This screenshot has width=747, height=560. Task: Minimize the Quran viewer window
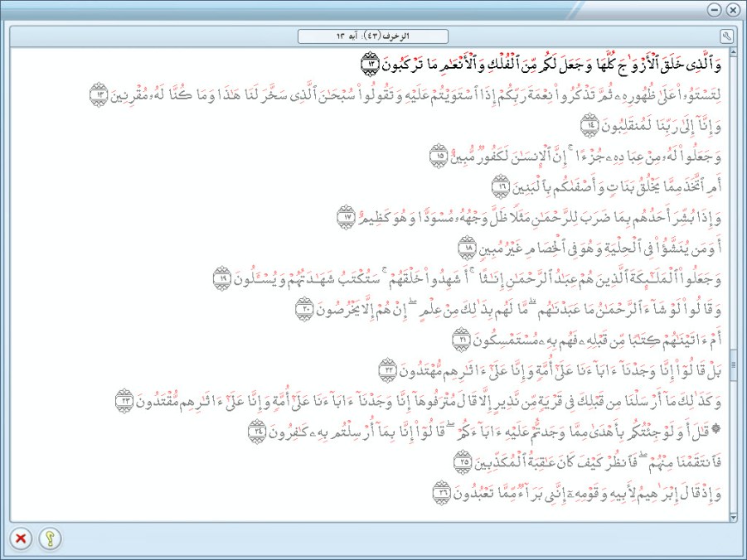click(x=714, y=10)
